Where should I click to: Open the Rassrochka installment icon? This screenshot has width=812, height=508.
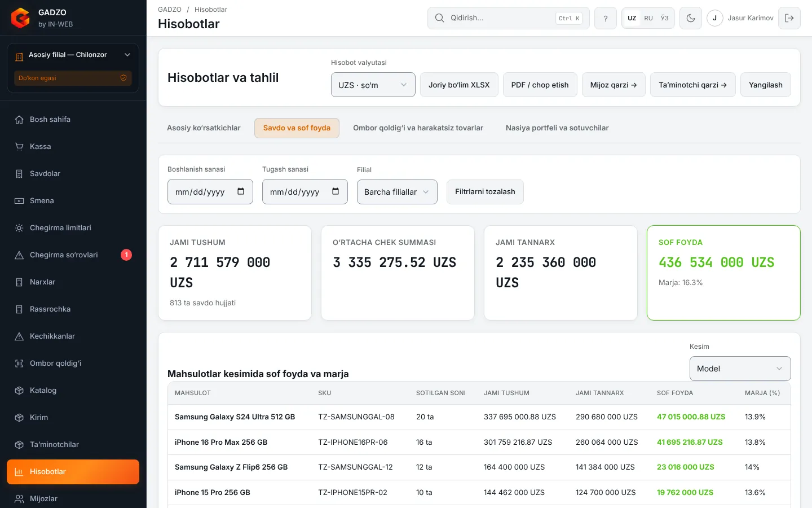[x=19, y=309]
